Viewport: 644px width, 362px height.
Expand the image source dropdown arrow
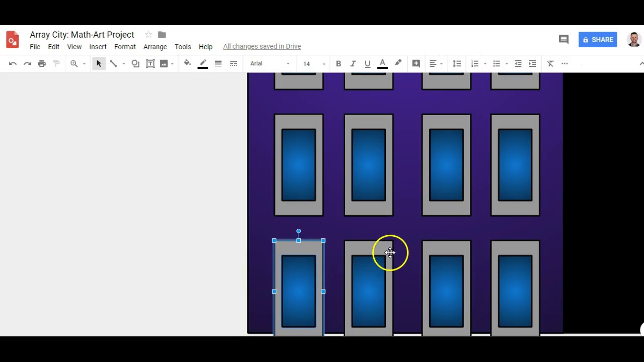[172, 64]
